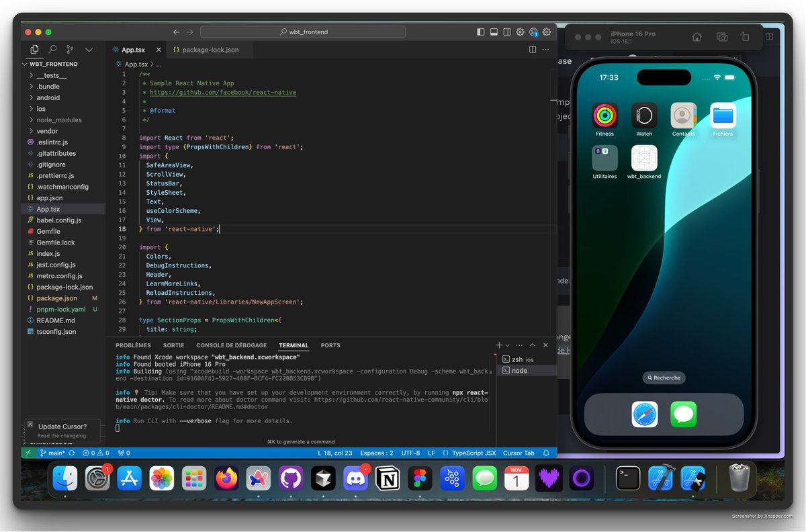Switch to the package-lock.json editor tab

pos(210,50)
